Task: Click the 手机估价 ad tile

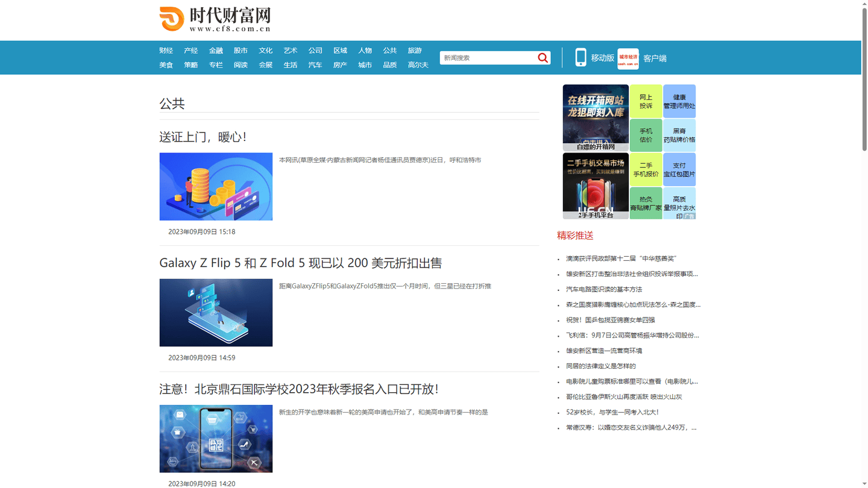Action: 646,135
